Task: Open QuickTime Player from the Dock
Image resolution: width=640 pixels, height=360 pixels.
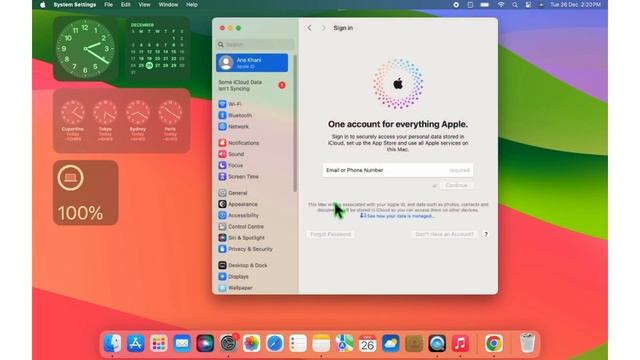Action: pos(437,343)
